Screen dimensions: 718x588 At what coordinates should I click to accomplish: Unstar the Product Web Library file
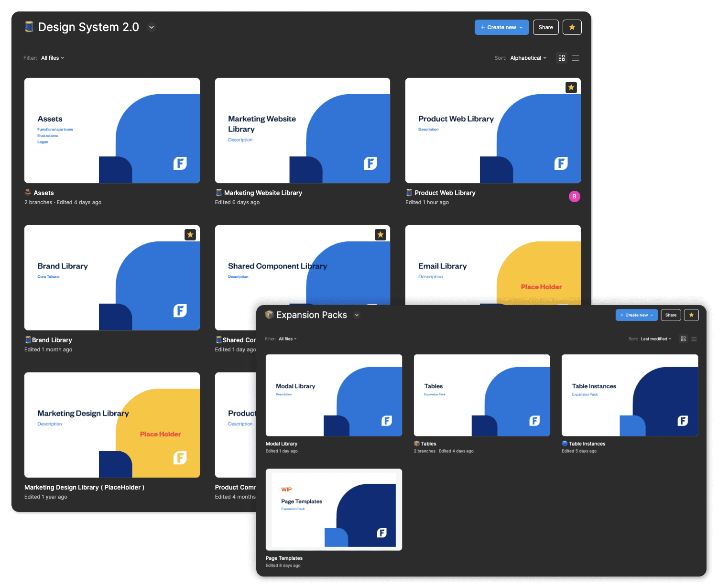571,87
